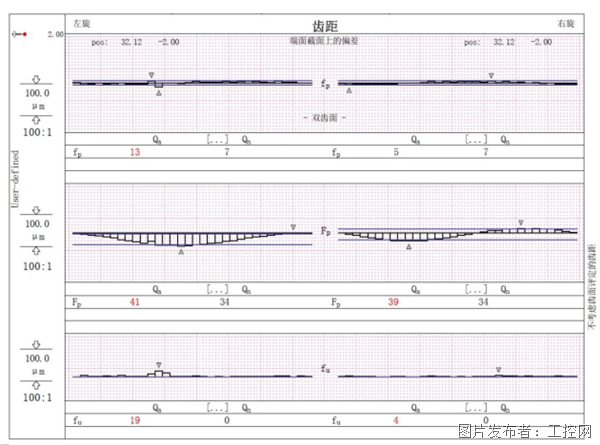Click the down arrow above top 100.0 scale
The image size is (600, 445).
pyautogui.click(x=37, y=78)
